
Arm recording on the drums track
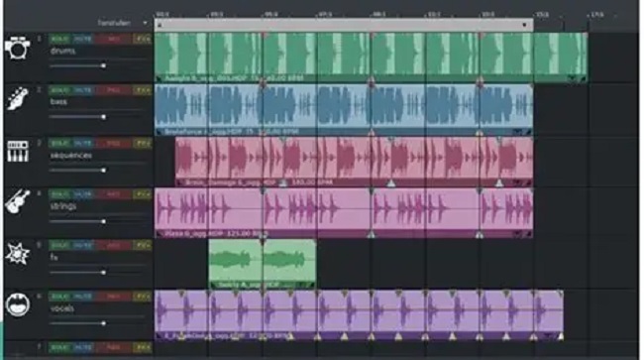coord(113,39)
